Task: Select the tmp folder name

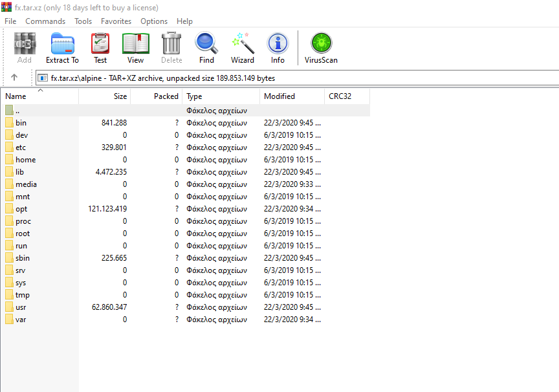Action: pyautogui.click(x=23, y=295)
